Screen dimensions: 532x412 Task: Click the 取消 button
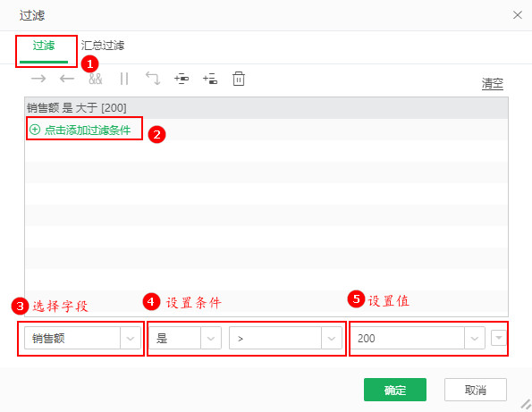[476, 390]
